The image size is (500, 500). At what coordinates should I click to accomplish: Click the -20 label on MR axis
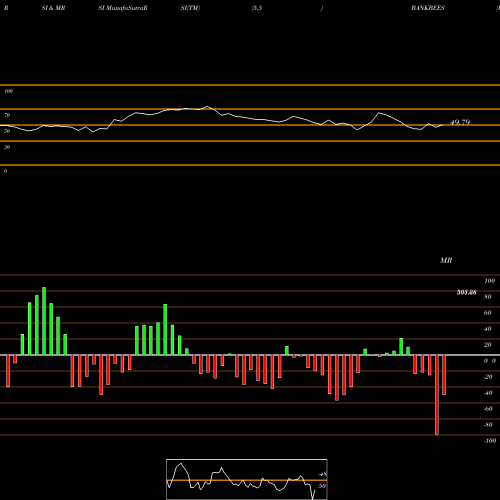point(488,377)
